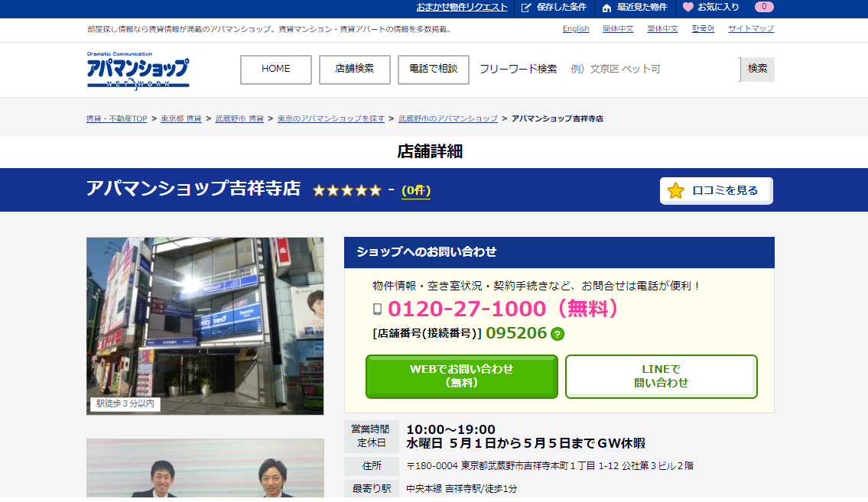This screenshot has width=868, height=502.
Task: Click the WEBでお問い合わせ（無料） button
Action: [462, 377]
